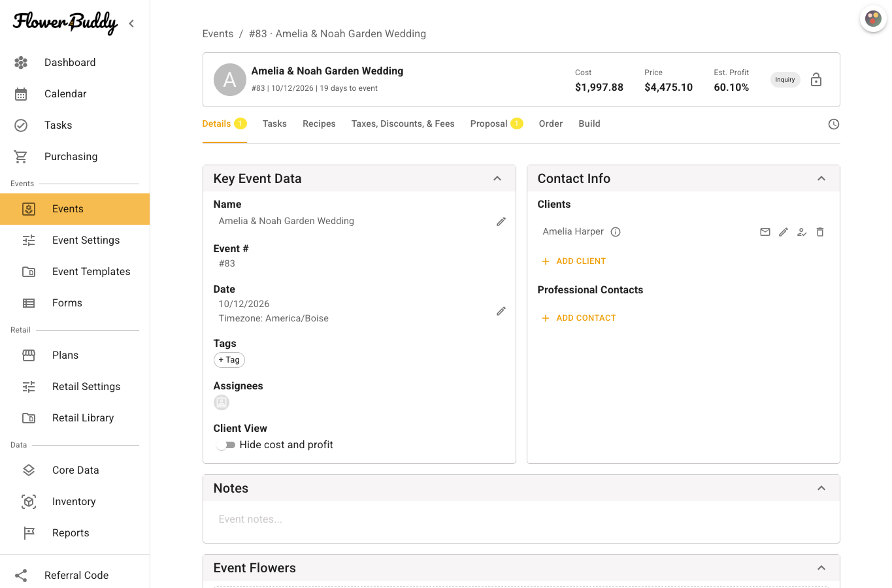Add assignee via avatar placeholder
Image resolution: width=892 pixels, height=588 pixels.
[x=222, y=402]
